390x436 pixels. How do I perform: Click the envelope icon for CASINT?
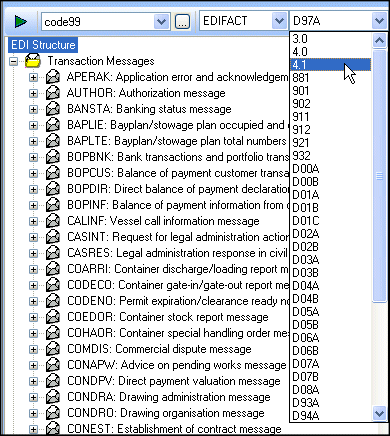coord(53,237)
